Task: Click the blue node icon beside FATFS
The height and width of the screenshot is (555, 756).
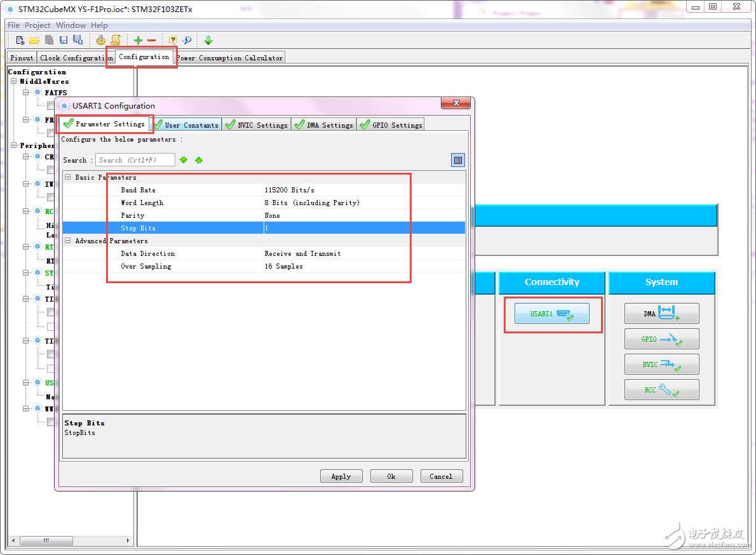Action: (37, 92)
